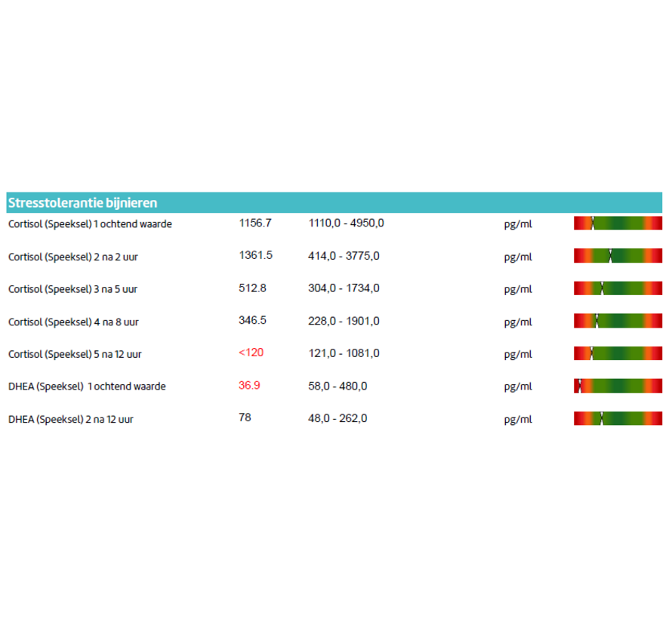
Task: Click the Cortisol 1 ochtend waarde range bar
Action: tap(618, 223)
